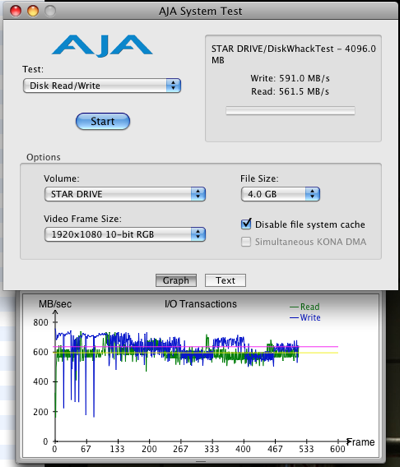Click the STAR DRIVE/DiskWhackTest result title
This screenshot has width=400, height=467.
(x=294, y=54)
